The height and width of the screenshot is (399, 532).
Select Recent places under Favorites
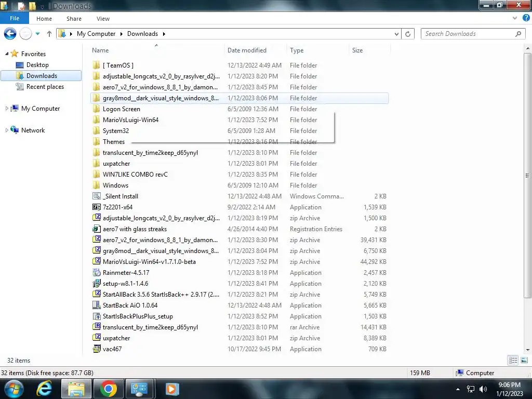click(x=45, y=87)
